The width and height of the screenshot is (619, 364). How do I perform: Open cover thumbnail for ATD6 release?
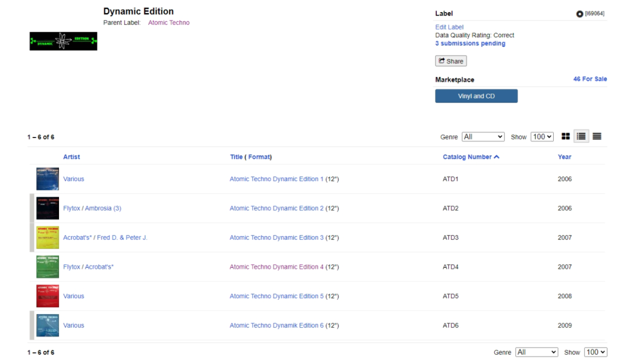[48, 326]
